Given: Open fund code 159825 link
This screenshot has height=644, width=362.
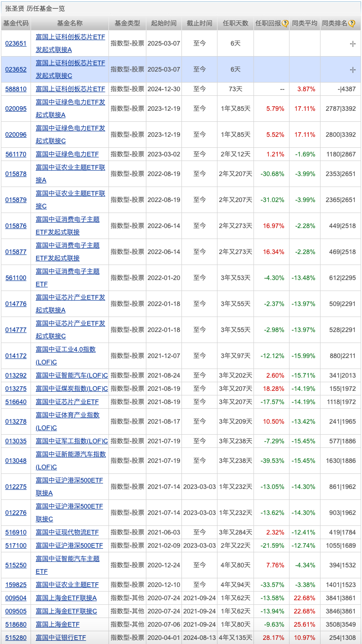Looking at the screenshot, I should tap(16, 585).
